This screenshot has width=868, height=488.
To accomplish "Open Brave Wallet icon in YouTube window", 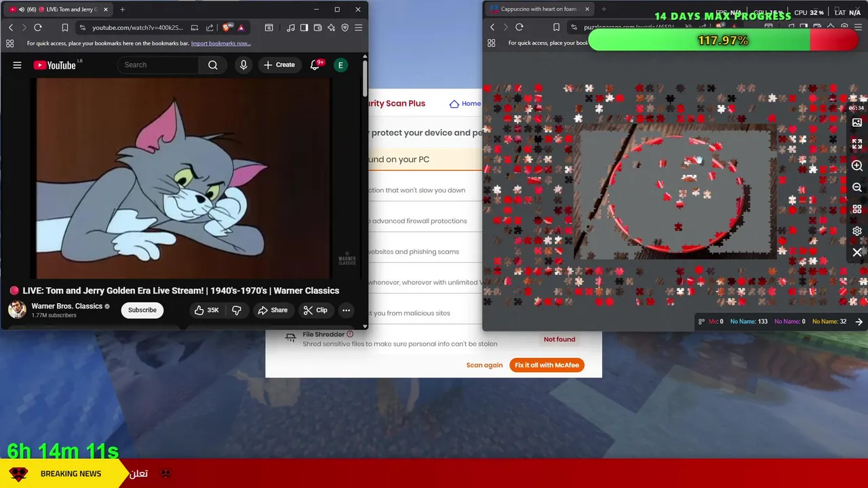I will (x=318, y=28).
